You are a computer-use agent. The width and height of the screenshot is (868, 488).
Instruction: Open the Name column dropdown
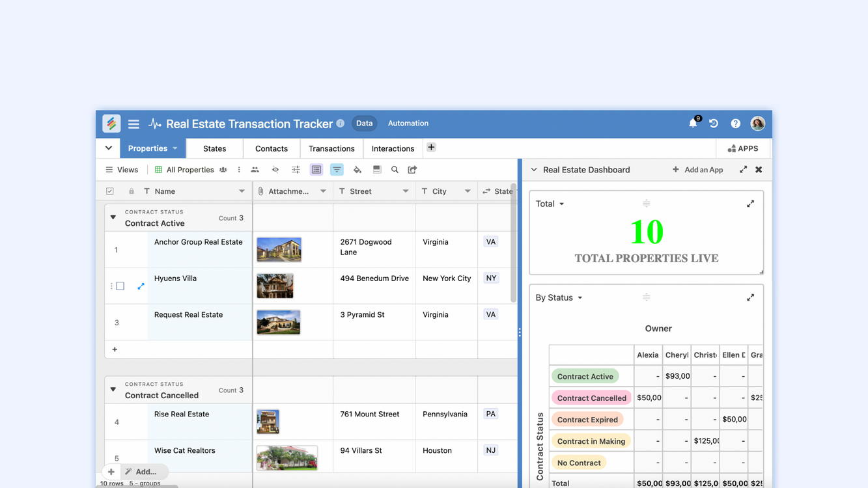242,191
